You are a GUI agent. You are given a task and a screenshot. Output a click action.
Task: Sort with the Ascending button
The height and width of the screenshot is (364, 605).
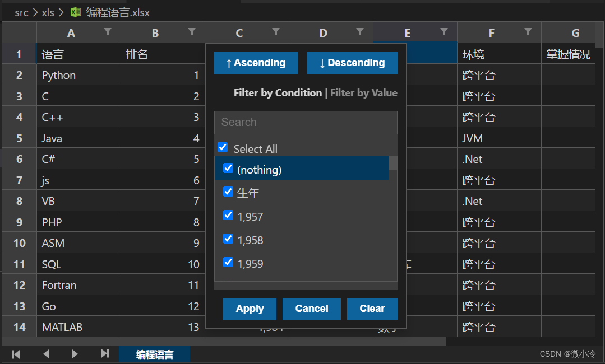coord(256,63)
